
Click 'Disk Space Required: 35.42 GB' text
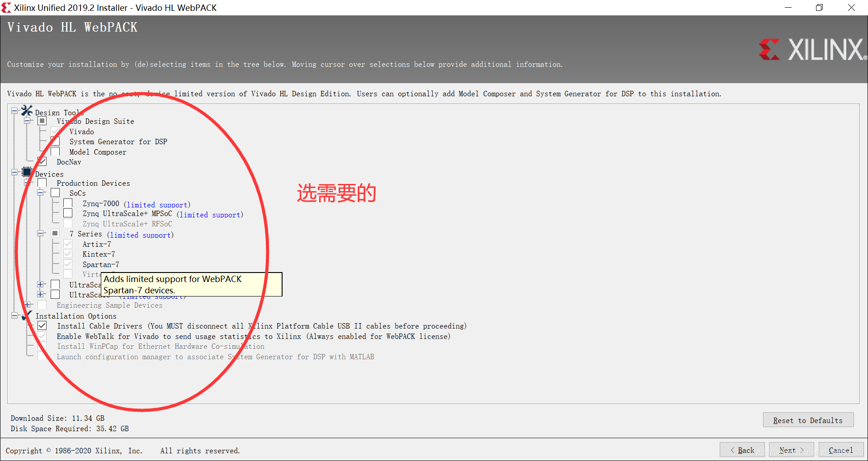pyautogui.click(x=70, y=428)
